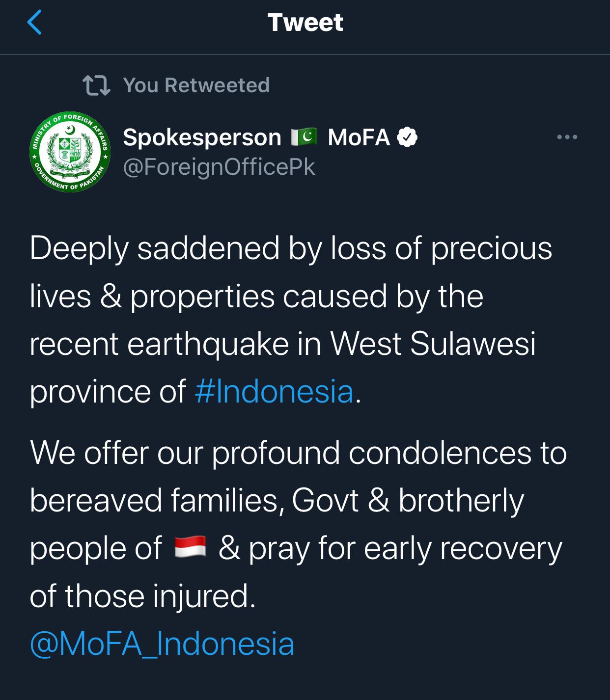The image size is (610, 700).
Task: Click the word "earthquake" in the tweet
Action: pyautogui.click(x=208, y=343)
